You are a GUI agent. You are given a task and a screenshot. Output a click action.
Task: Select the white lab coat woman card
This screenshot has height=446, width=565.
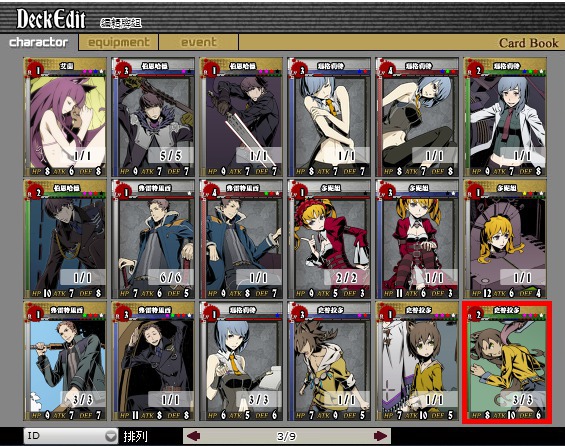click(505, 117)
